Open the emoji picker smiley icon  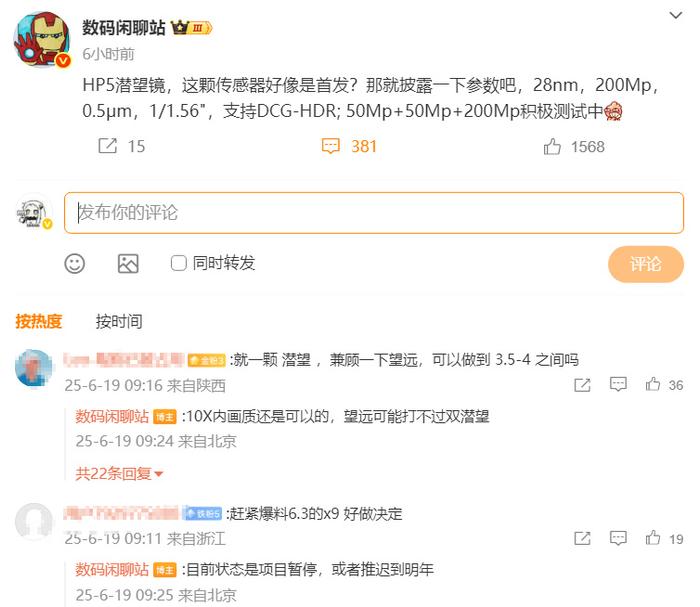75,263
